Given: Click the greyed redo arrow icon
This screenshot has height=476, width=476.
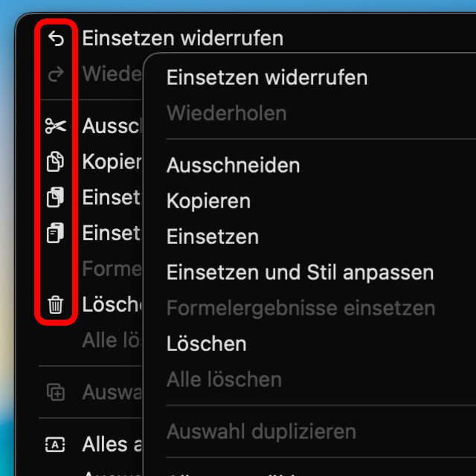Looking at the screenshot, I should pos(57,74).
